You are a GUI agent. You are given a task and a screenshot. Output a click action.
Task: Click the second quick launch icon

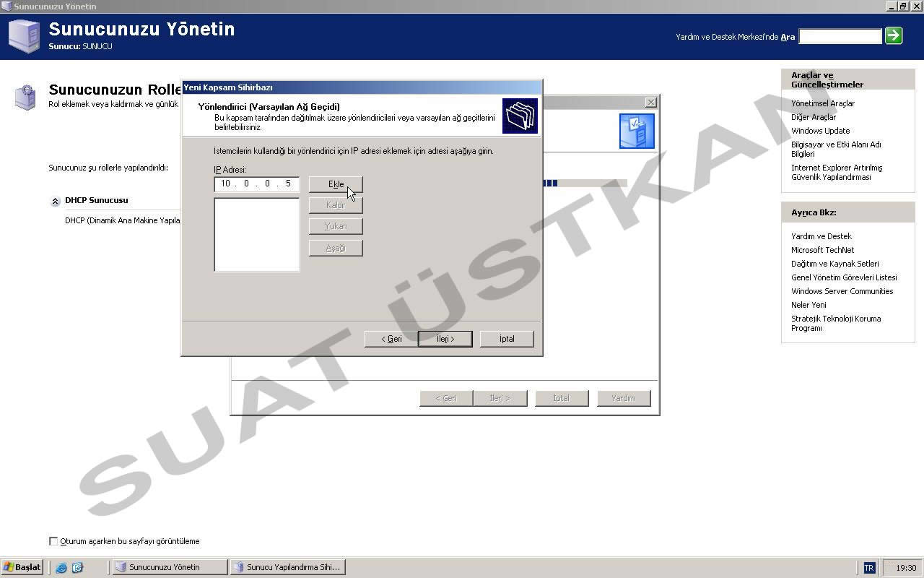[77, 568]
